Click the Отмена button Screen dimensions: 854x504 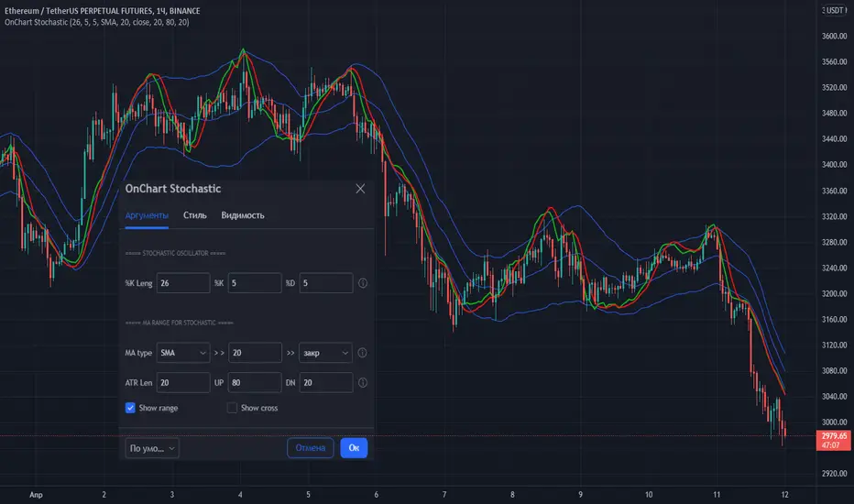click(x=311, y=448)
